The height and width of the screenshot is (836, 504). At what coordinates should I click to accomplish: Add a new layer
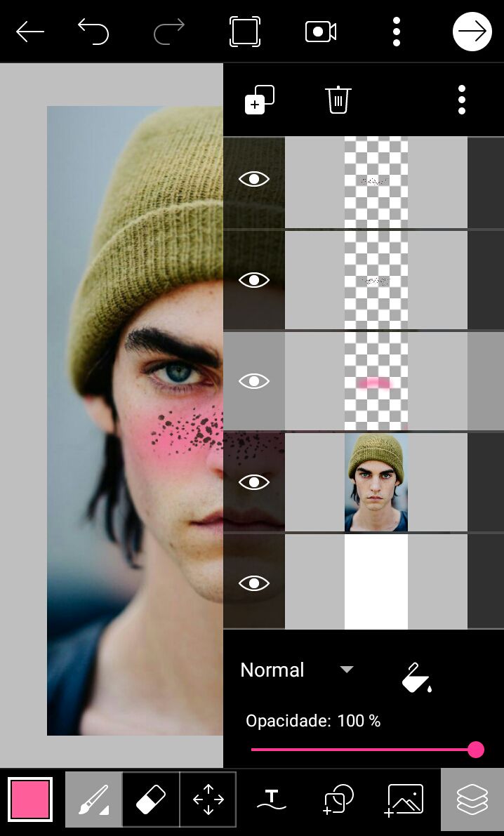[259, 100]
